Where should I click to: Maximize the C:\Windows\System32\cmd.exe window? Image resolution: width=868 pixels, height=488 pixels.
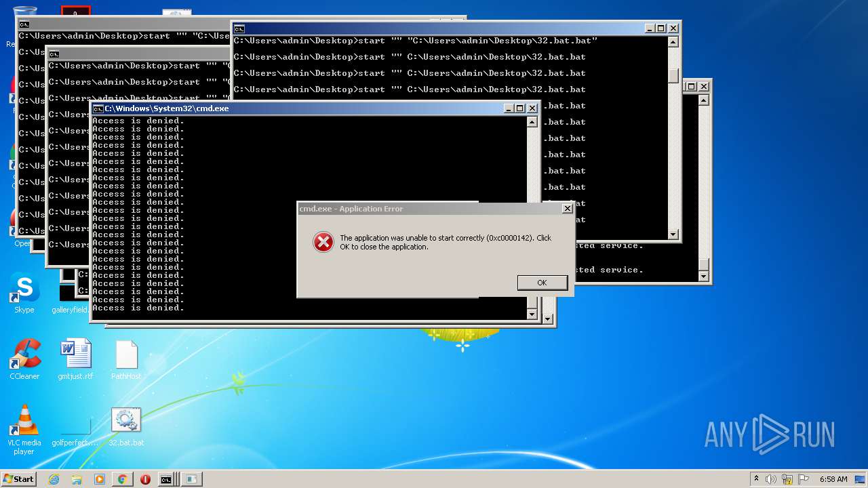pyautogui.click(x=519, y=108)
